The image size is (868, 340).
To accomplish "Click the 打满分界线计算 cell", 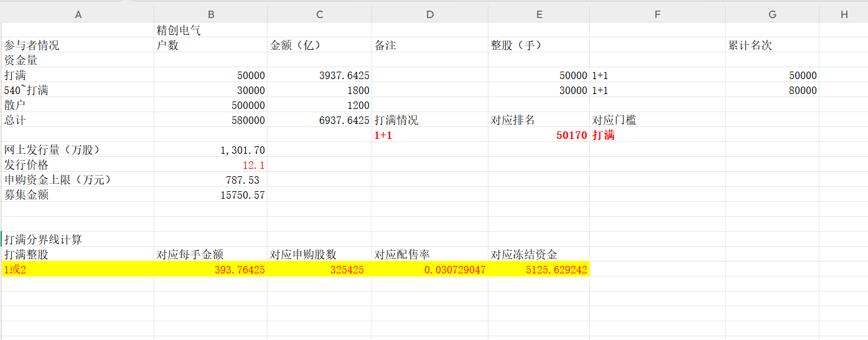I will tap(78, 239).
